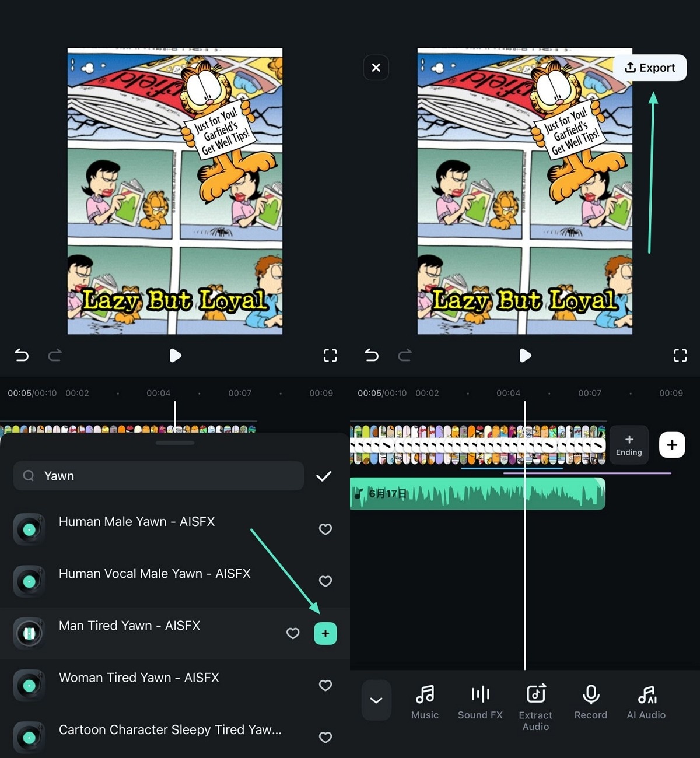Undo the last edit in the sound search screen

[x=22, y=355]
